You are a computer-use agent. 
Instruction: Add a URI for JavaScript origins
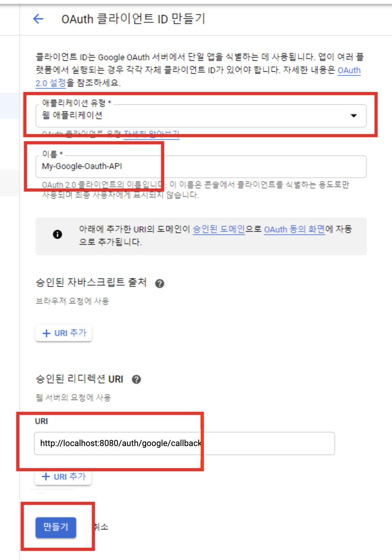[64, 333]
